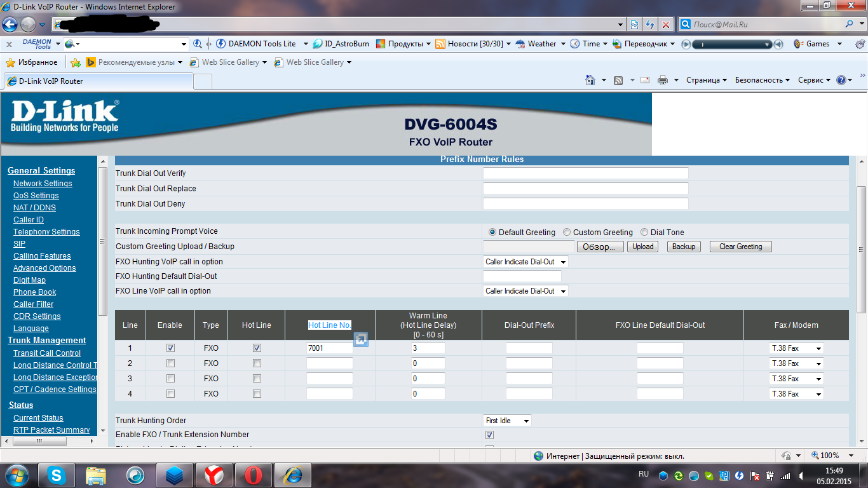
Task: Click the Home icon in command bar
Action: (590, 80)
